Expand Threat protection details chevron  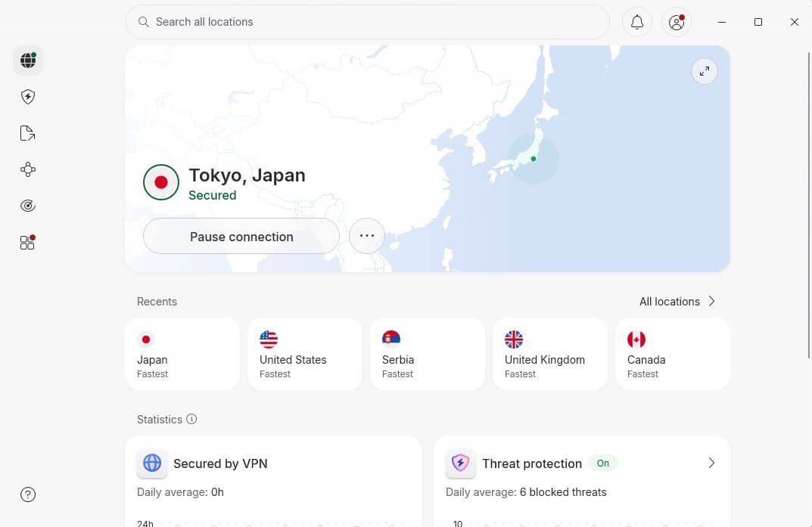[711, 463]
